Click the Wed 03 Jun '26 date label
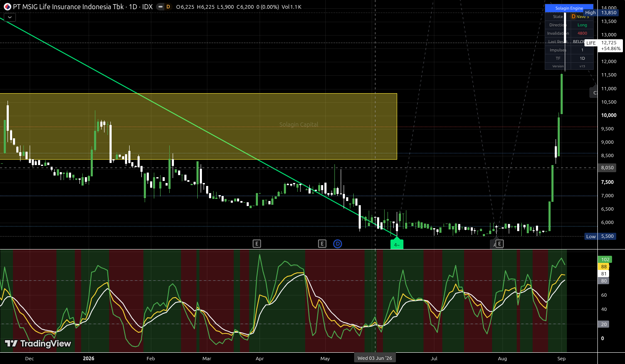This screenshot has width=625, height=364. pos(375,358)
